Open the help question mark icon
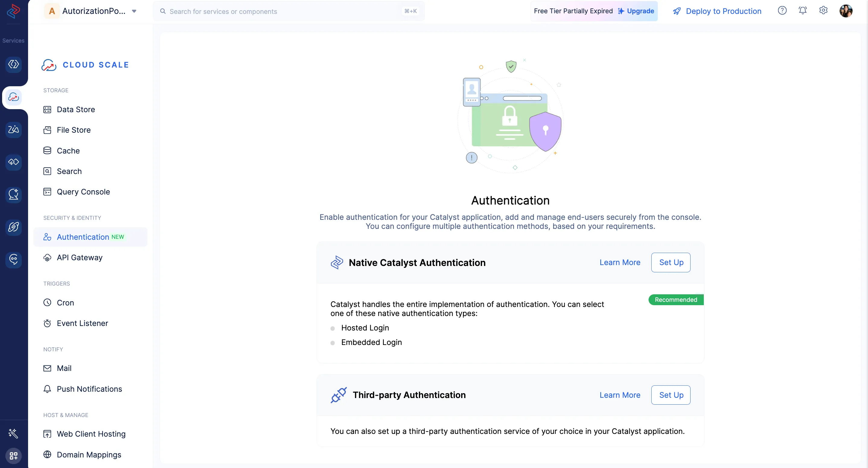This screenshot has width=868, height=468. click(782, 11)
